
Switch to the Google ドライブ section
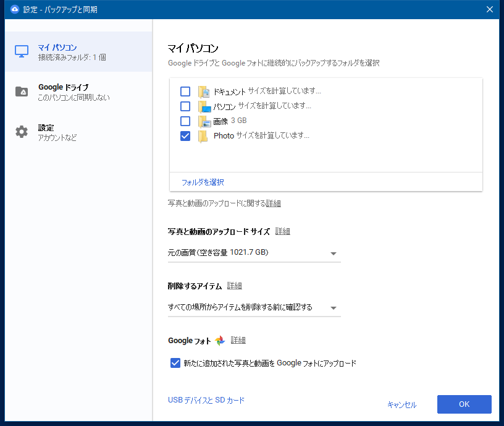tap(79, 92)
